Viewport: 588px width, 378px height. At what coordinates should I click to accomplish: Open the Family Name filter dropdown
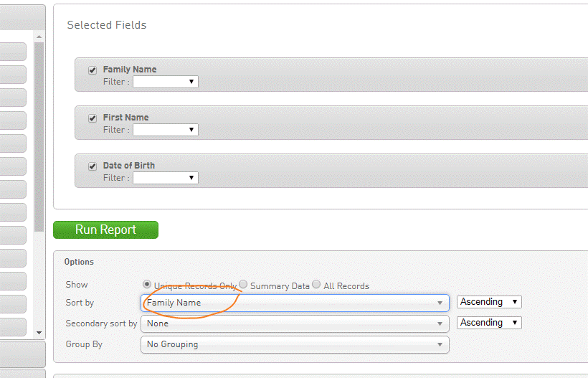[x=165, y=82]
